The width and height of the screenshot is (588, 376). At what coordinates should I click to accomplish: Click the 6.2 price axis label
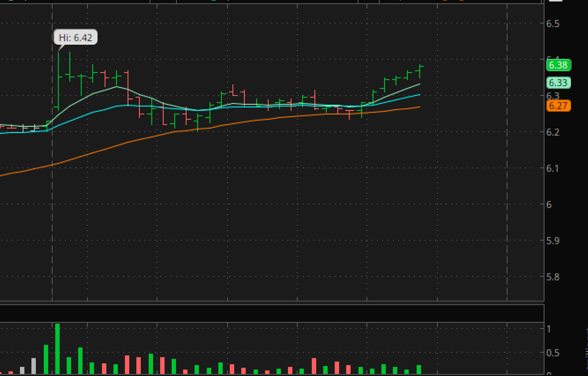[552, 132]
